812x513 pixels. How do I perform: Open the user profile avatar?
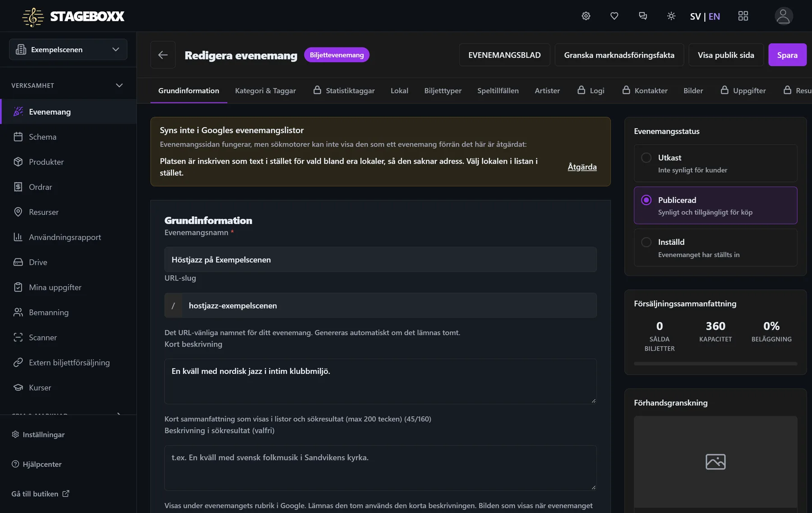(784, 16)
